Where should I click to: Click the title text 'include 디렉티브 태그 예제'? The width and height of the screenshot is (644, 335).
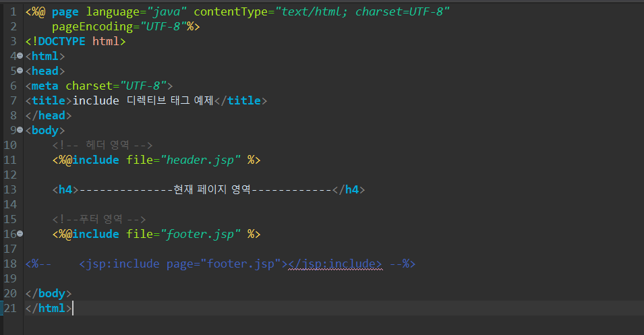143,100
